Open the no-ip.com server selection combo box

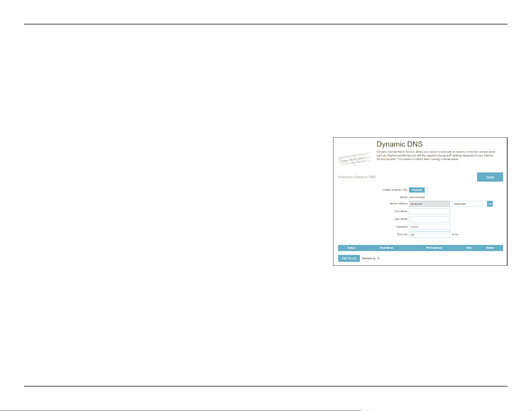coord(472,204)
